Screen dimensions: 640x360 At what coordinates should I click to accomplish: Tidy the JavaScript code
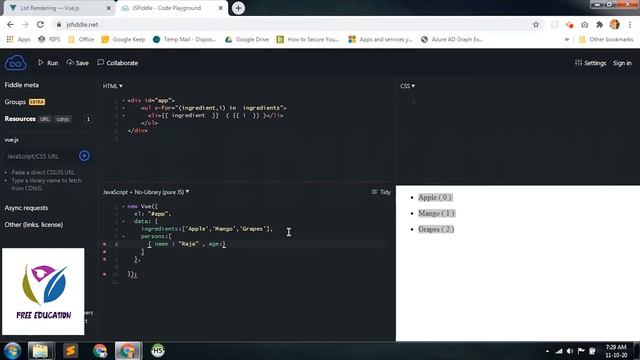(381, 192)
